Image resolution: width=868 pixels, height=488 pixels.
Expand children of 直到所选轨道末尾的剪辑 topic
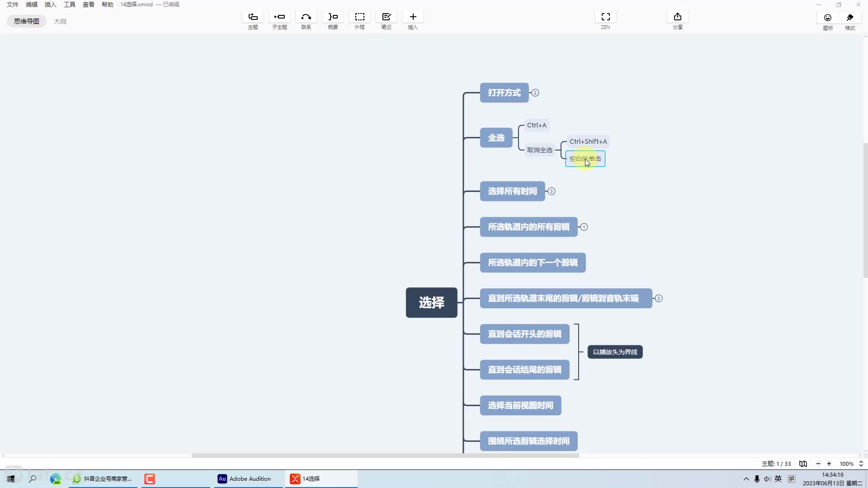point(658,298)
